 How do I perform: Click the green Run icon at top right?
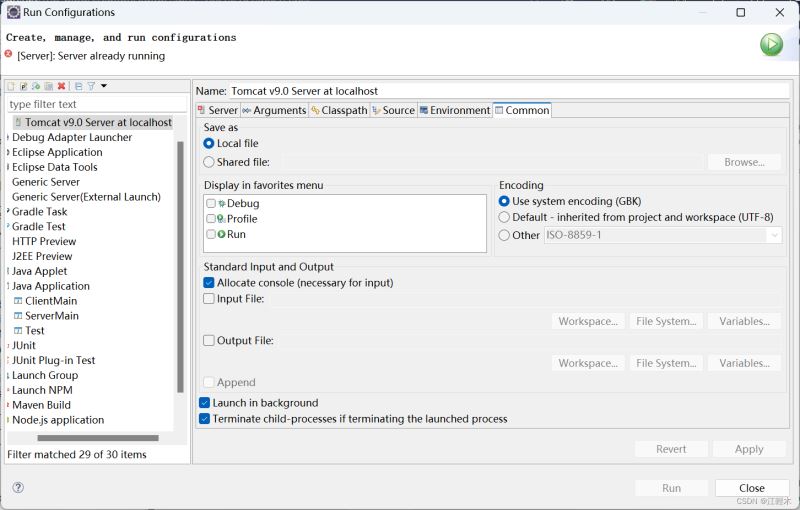pos(771,44)
